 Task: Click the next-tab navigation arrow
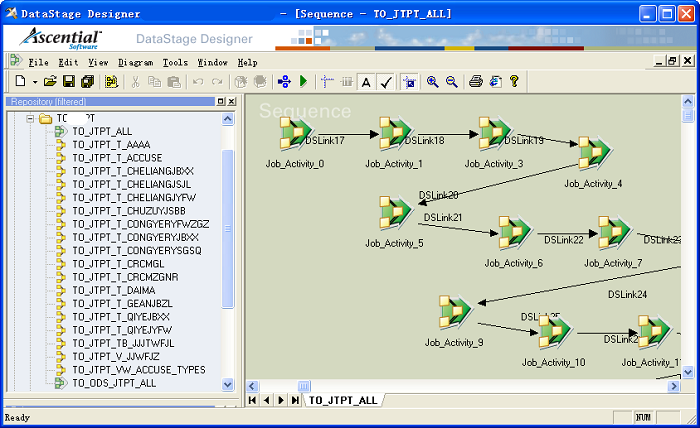point(281,400)
